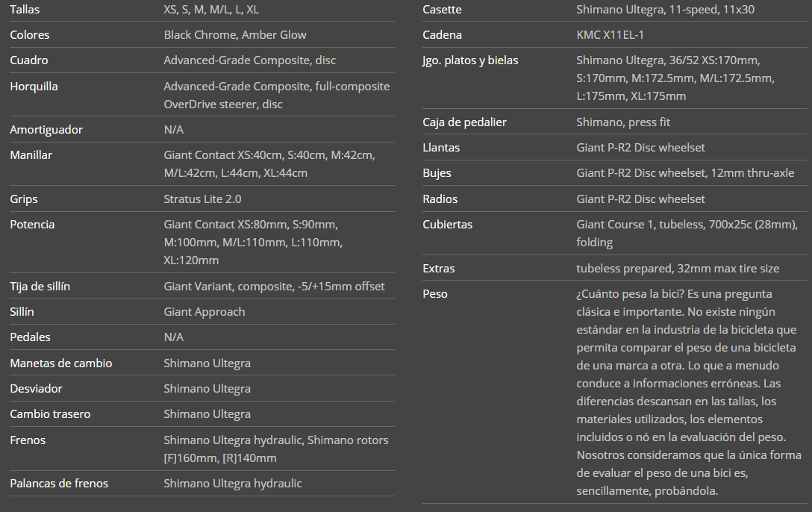812x512 pixels.
Task: Click the 'KMC X11EL-1' chain value
Action: 611,35
